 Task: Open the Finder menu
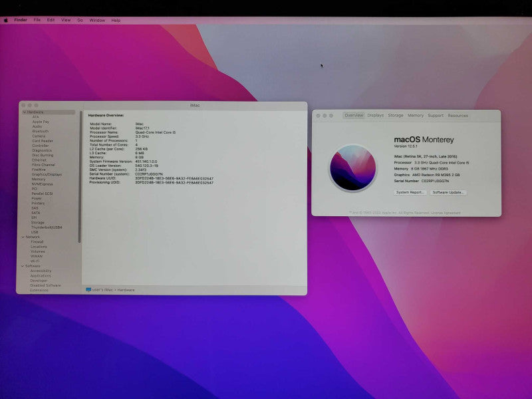21,20
